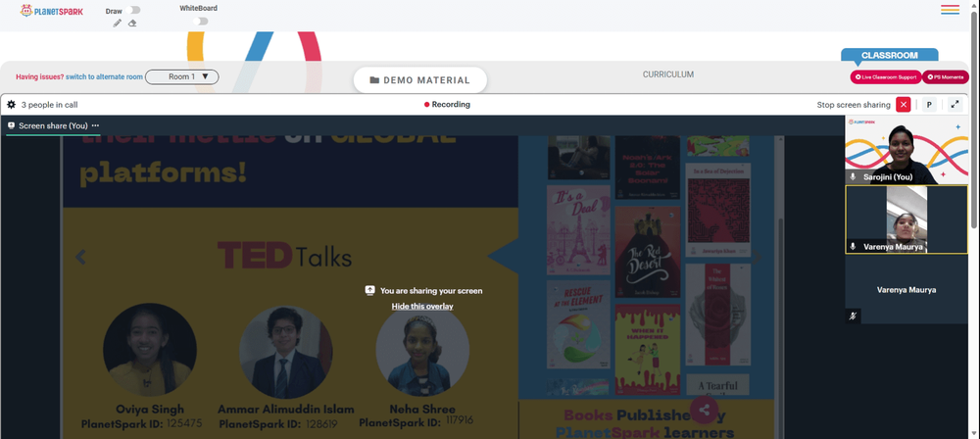Select the Classroom tab

point(890,55)
